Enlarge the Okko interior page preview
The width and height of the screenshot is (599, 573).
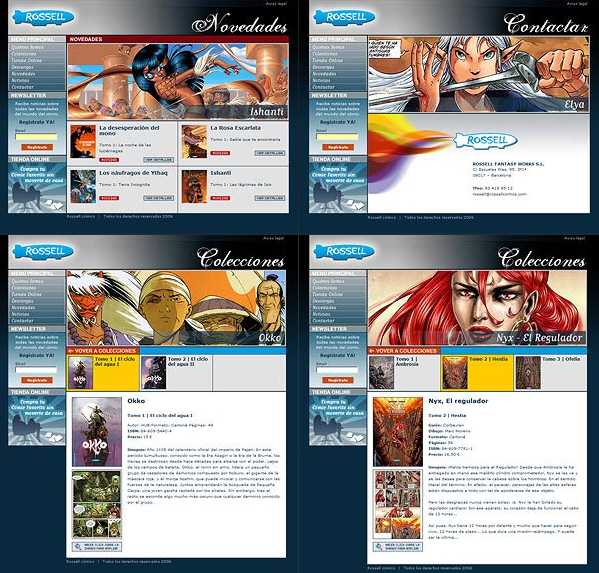click(97, 504)
